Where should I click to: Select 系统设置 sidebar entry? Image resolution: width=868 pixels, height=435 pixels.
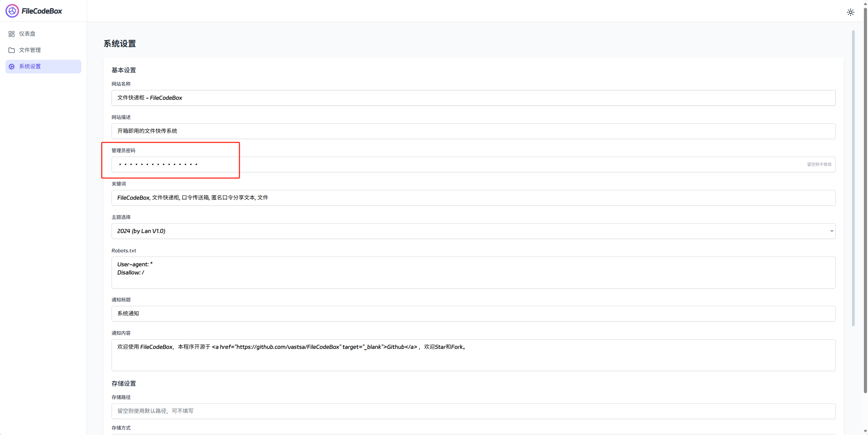tap(30, 67)
